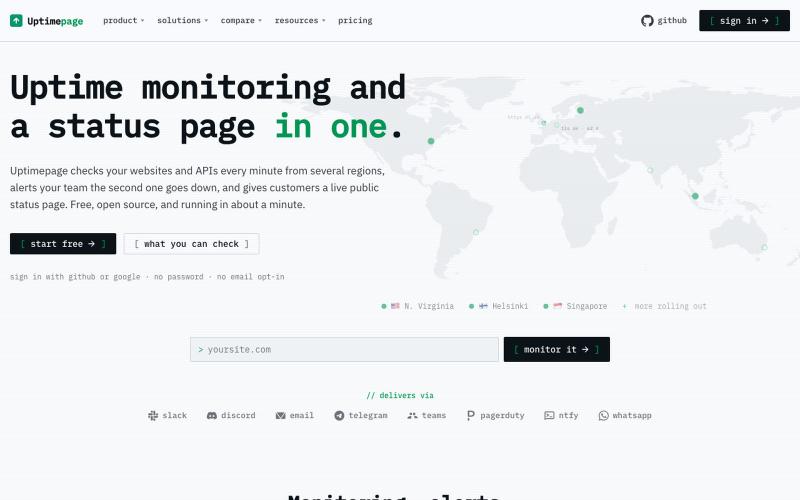The width and height of the screenshot is (800, 500).
Task: Click the Singapore green map dot
Action: click(x=695, y=196)
